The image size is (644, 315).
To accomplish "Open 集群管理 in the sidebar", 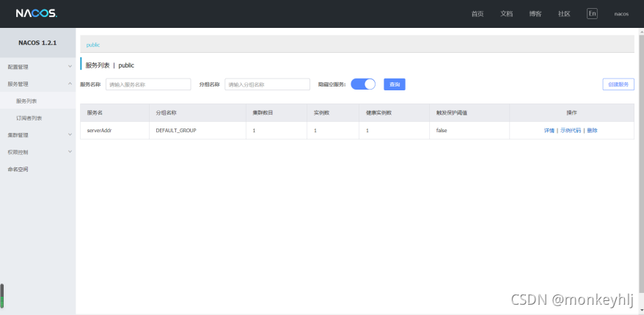I will (18, 135).
